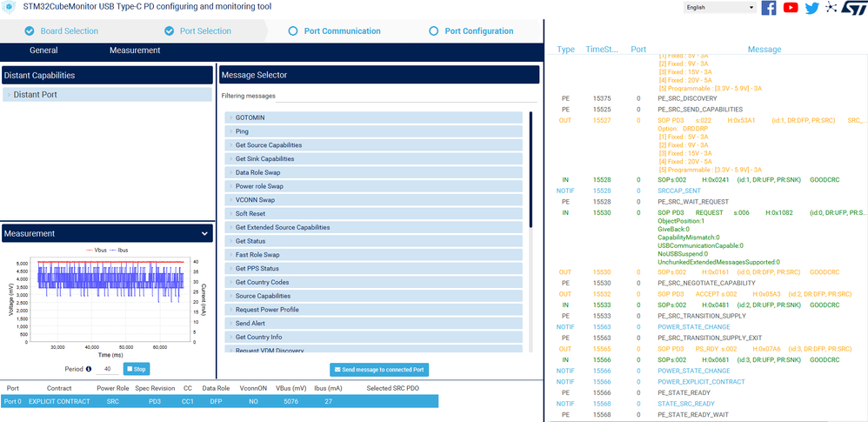Expand the GOTOMIN message
The height and width of the screenshot is (422, 868).
tap(374, 118)
